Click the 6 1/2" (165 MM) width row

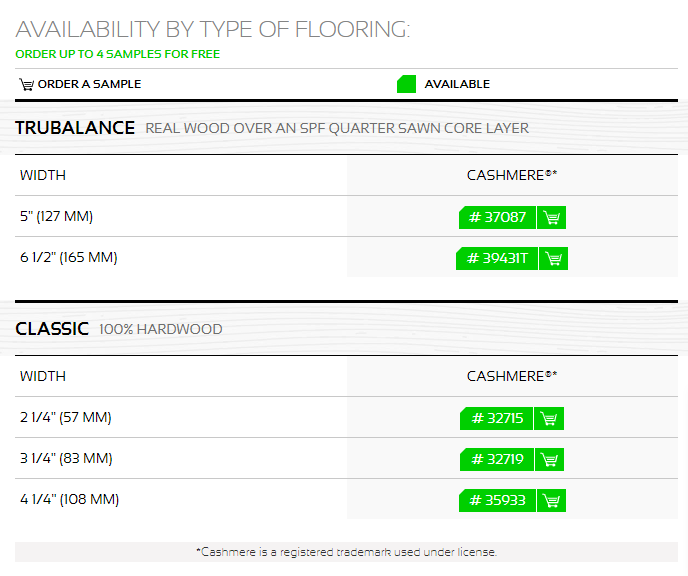click(x=346, y=257)
